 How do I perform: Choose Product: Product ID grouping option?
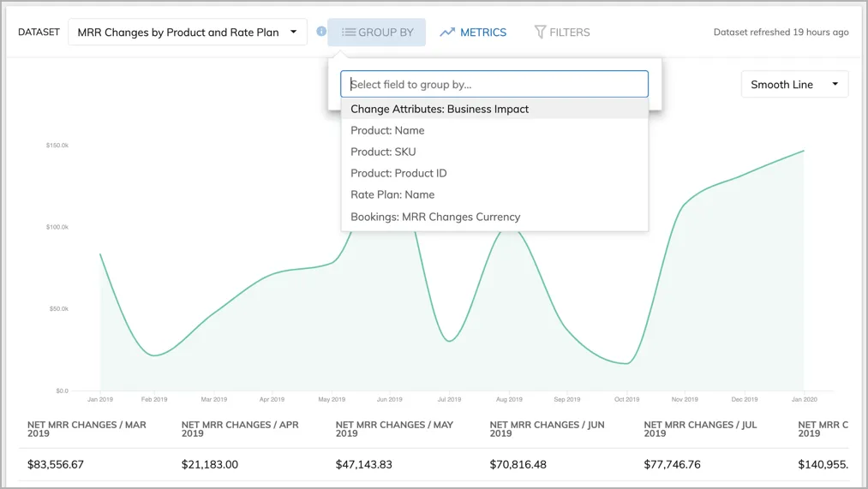point(494,173)
